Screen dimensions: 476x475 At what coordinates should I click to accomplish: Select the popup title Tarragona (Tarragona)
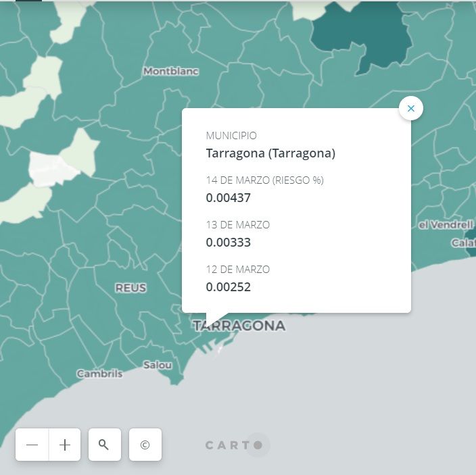[x=270, y=153]
